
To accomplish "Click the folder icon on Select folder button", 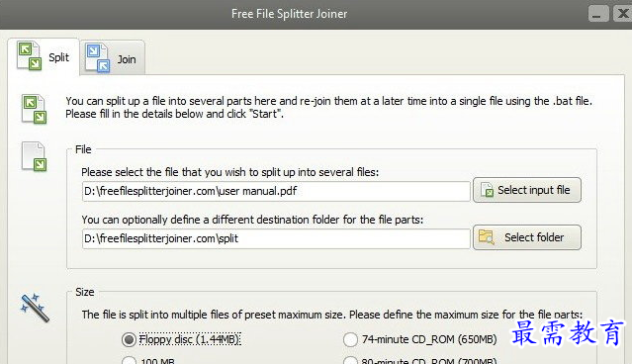I will point(486,237).
